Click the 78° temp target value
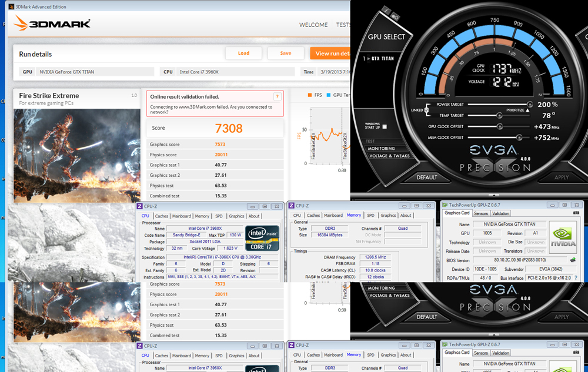The image size is (588, 372). (549, 115)
